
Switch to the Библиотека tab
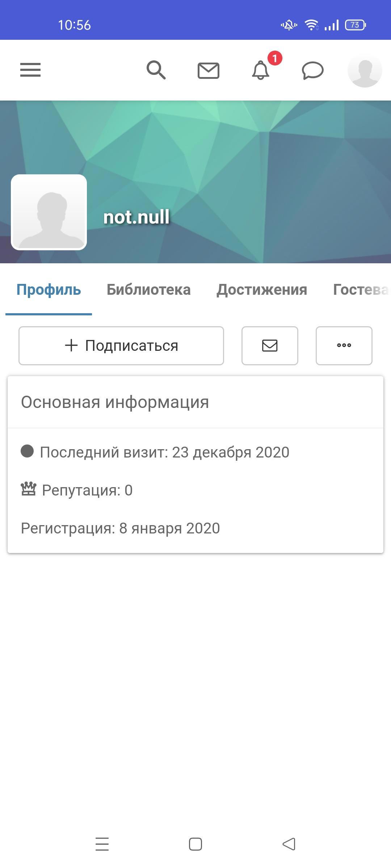pyautogui.click(x=148, y=290)
